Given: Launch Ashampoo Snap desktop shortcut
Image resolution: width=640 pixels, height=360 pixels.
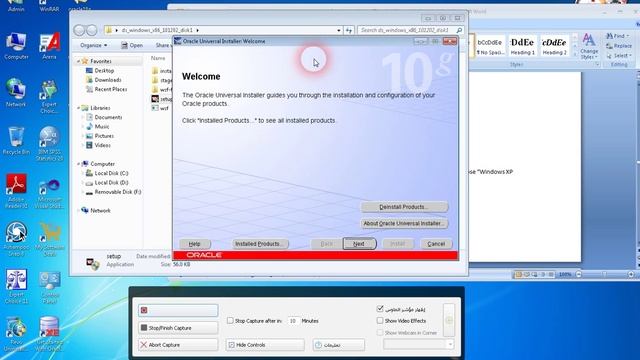Looking at the screenshot, I should point(16,239).
